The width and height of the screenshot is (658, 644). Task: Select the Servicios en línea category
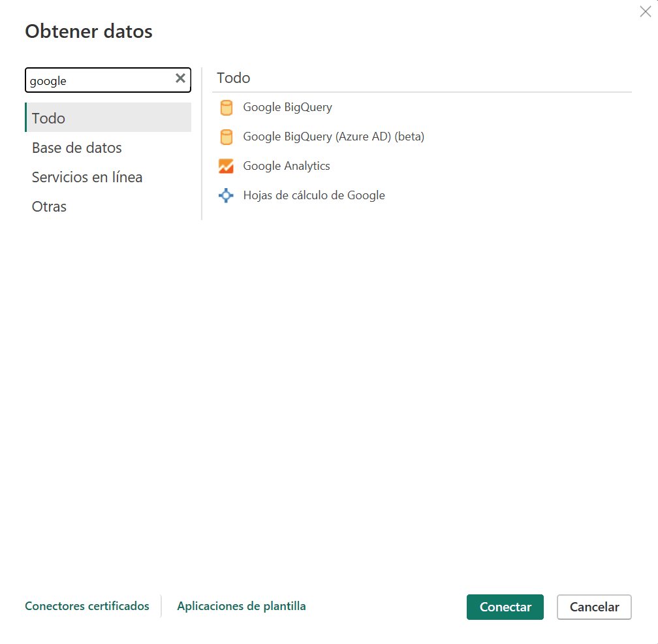click(x=87, y=177)
